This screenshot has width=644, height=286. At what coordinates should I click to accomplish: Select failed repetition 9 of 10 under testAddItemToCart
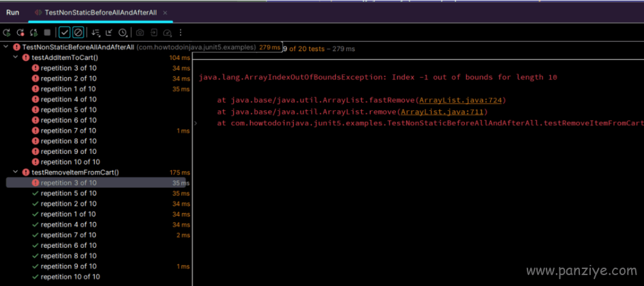(x=69, y=151)
